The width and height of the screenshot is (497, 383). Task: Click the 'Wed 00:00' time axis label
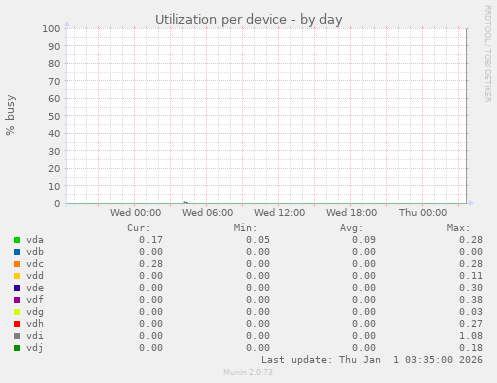click(x=136, y=213)
